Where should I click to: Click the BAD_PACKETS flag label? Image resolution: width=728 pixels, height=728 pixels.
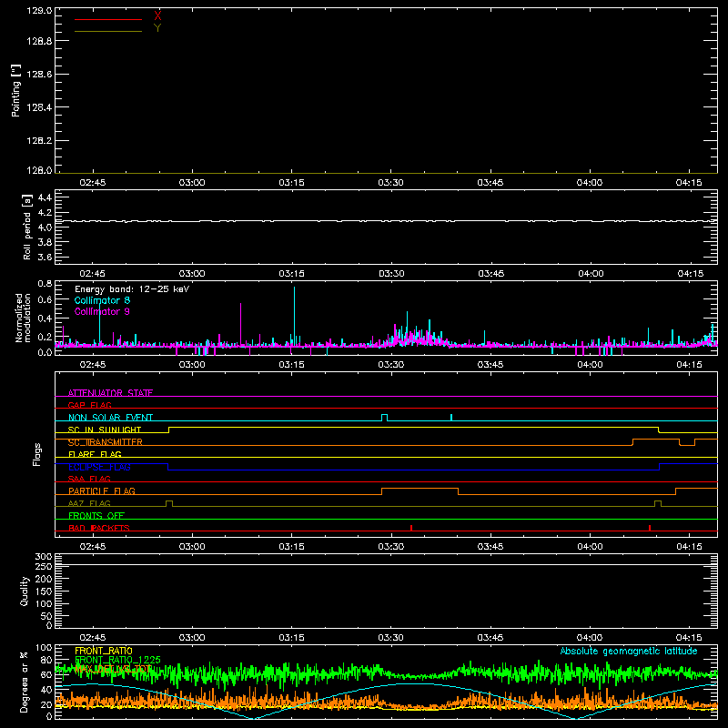(x=99, y=528)
